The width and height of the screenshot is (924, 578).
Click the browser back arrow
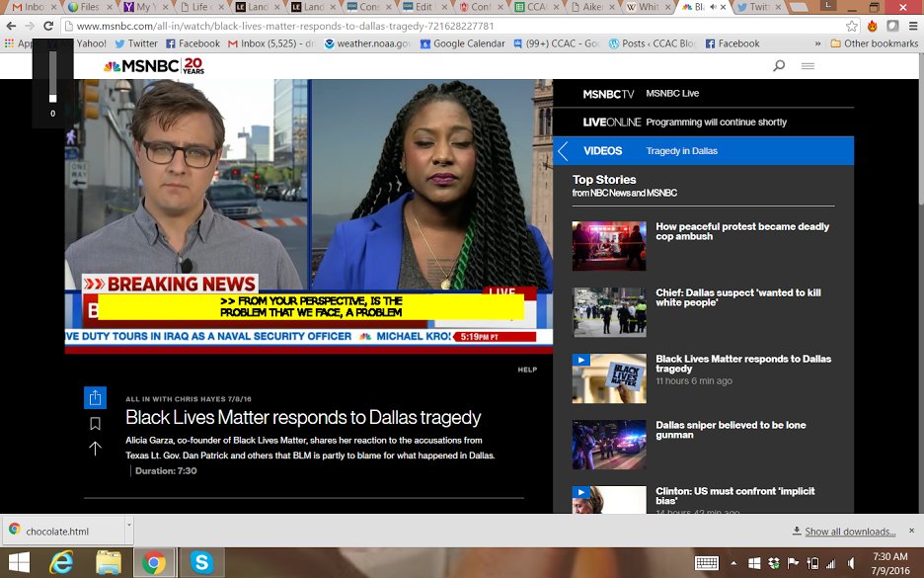11,26
